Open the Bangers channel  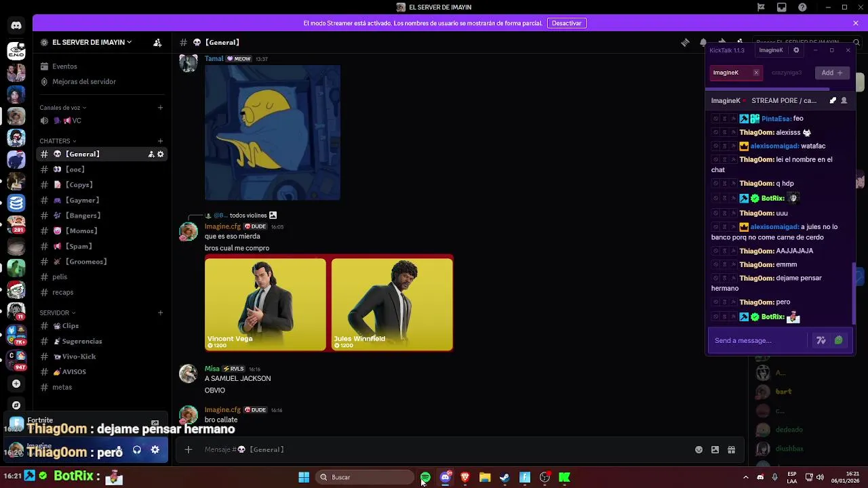tap(102, 216)
